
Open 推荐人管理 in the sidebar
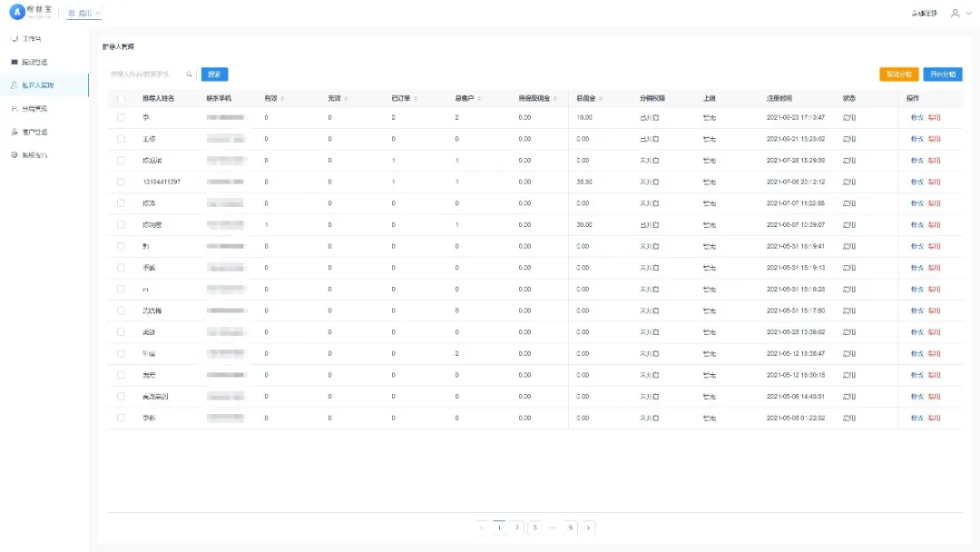click(x=37, y=85)
